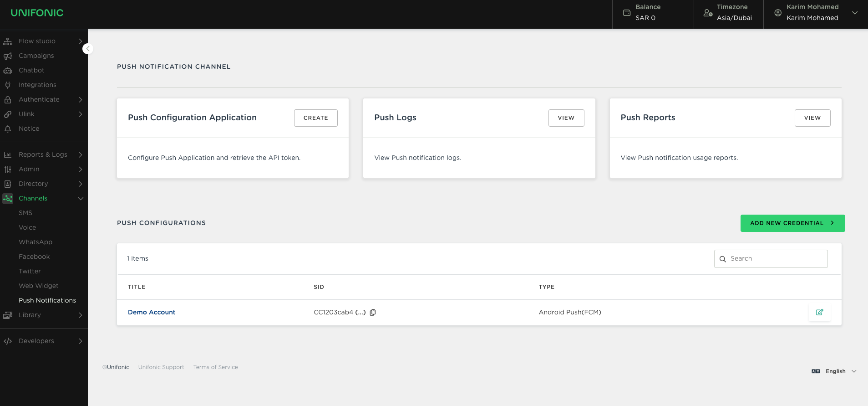Click the Developers code icon
The image size is (868, 406).
click(x=8, y=341)
